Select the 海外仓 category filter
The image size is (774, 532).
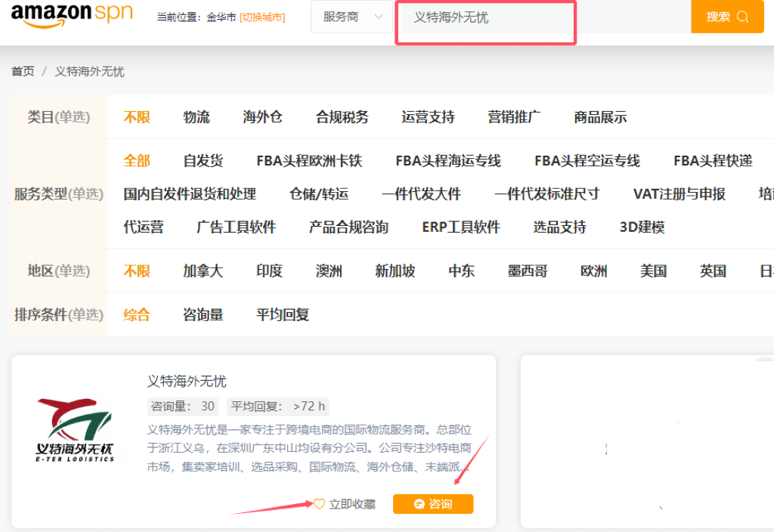pos(262,117)
